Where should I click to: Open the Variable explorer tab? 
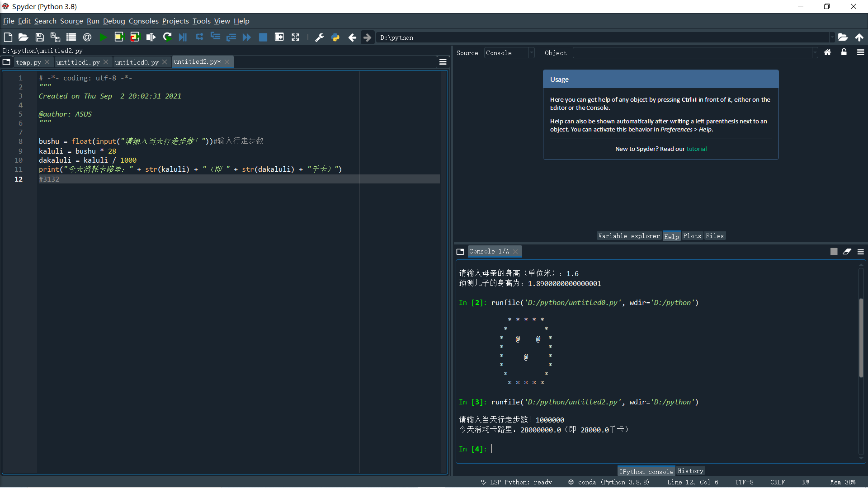tap(628, 236)
